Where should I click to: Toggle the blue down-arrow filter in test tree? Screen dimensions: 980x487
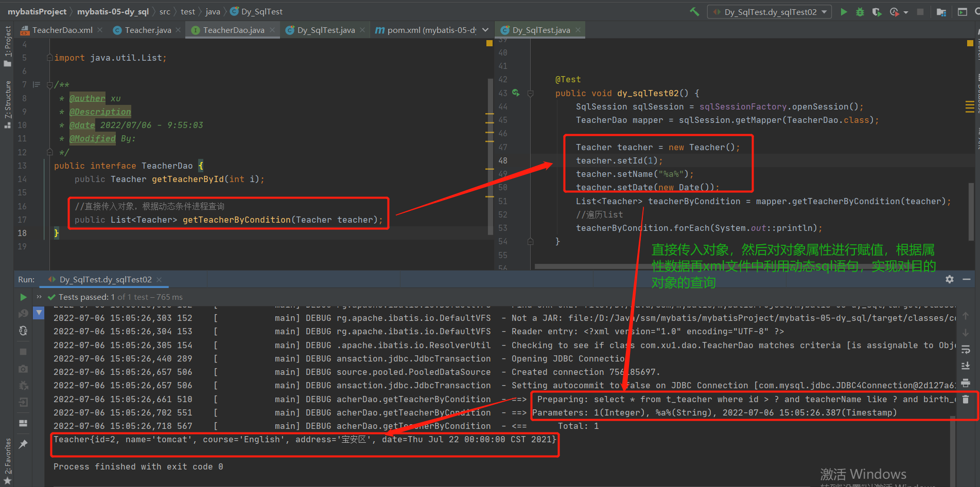tap(39, 312)
